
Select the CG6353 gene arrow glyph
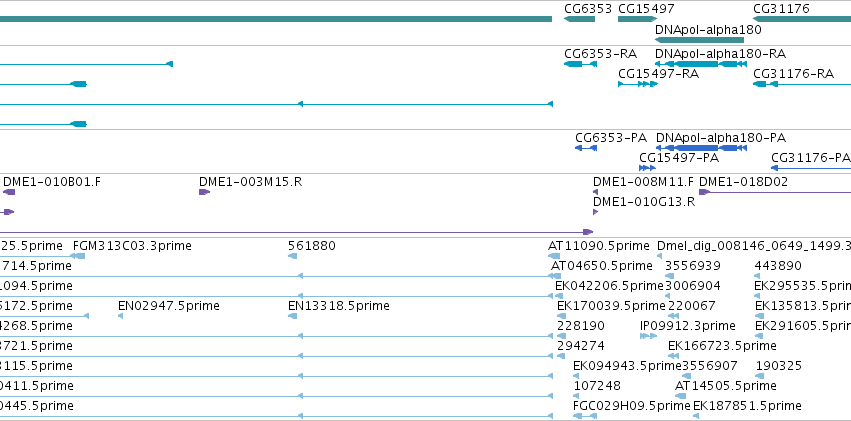coord(579,19)
